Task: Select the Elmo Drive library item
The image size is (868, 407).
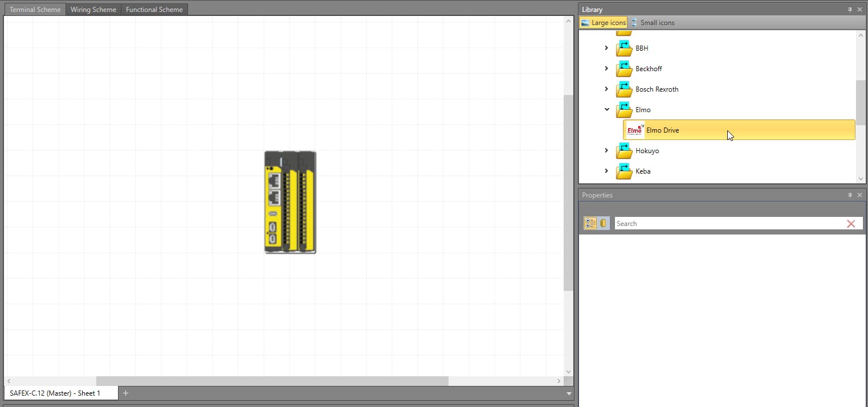Action: (x=662, y=130)
